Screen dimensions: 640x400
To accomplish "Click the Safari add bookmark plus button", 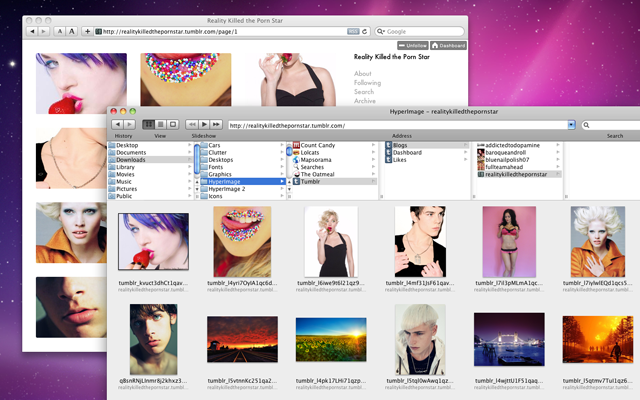I will click(x=87, y=32).
